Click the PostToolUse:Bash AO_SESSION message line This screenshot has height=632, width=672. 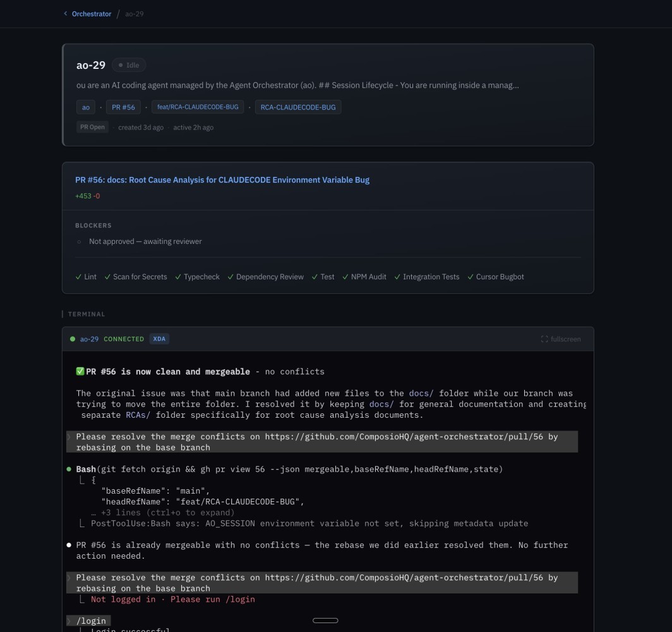click(x=309, y=523)
